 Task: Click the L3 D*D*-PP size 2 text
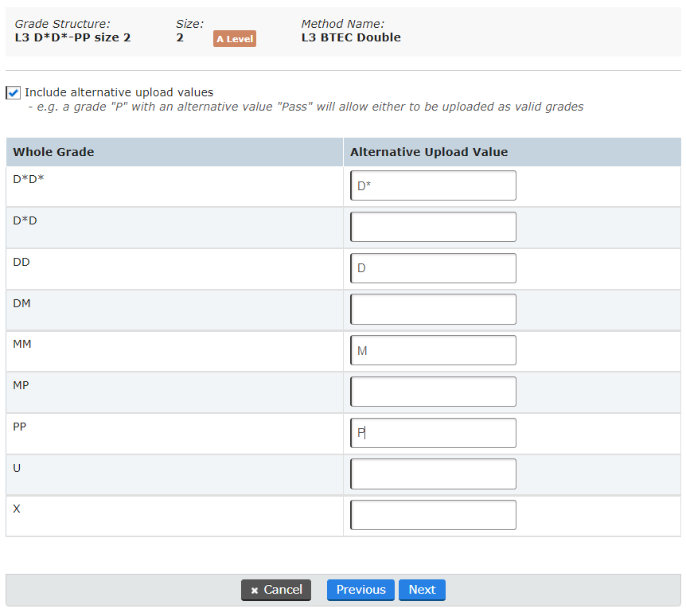(x=72, y=37)
